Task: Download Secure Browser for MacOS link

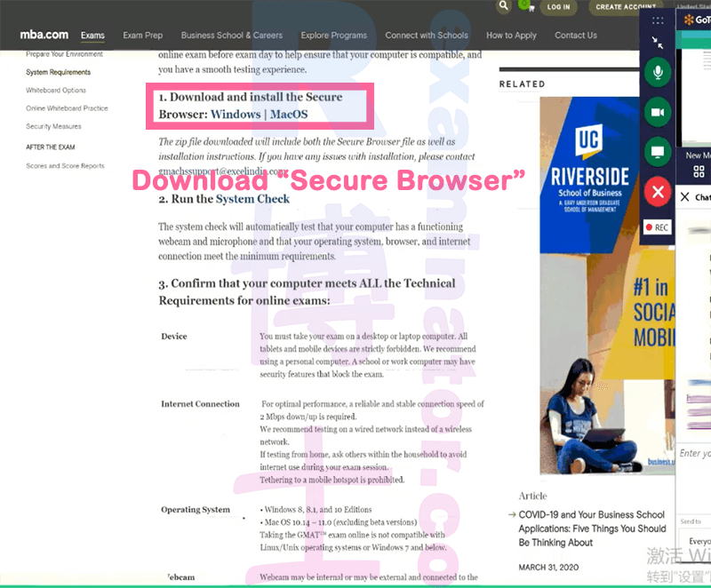Action: [x=289, y=115]
